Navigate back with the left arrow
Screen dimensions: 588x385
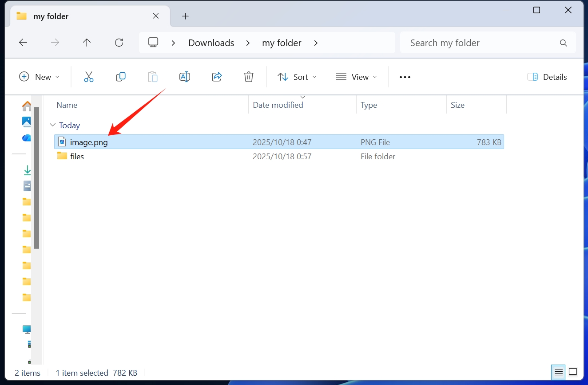click(23, 43)
